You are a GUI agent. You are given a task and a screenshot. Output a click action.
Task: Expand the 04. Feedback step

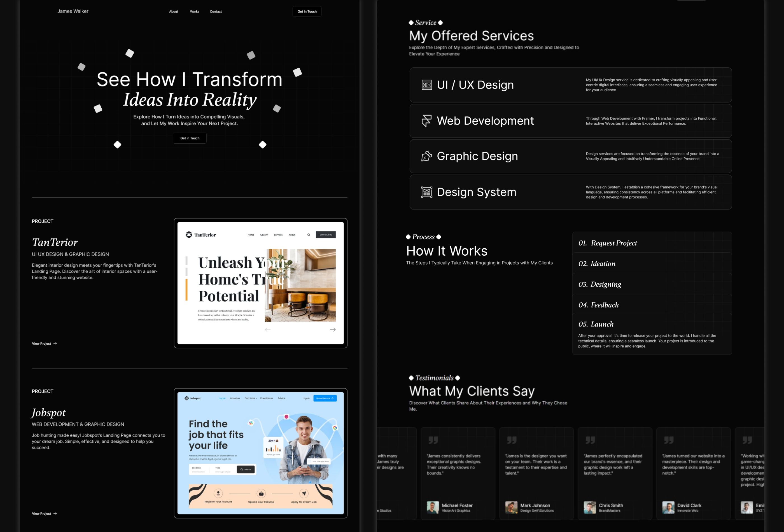[652, 305]
